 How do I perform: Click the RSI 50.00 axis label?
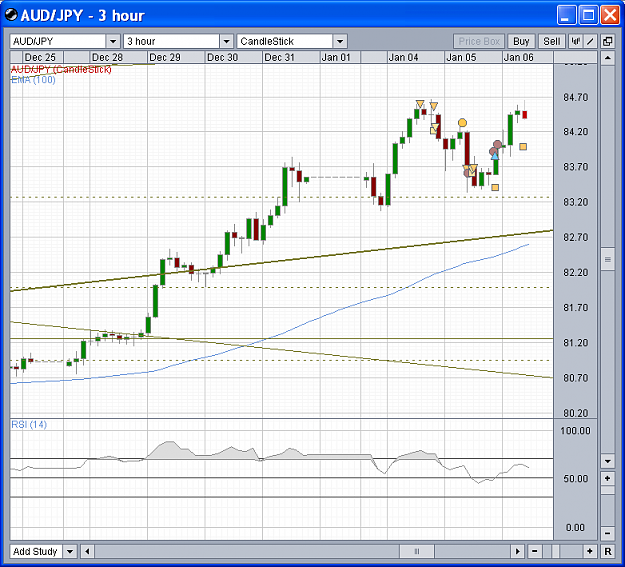click(x=576, y=478)
